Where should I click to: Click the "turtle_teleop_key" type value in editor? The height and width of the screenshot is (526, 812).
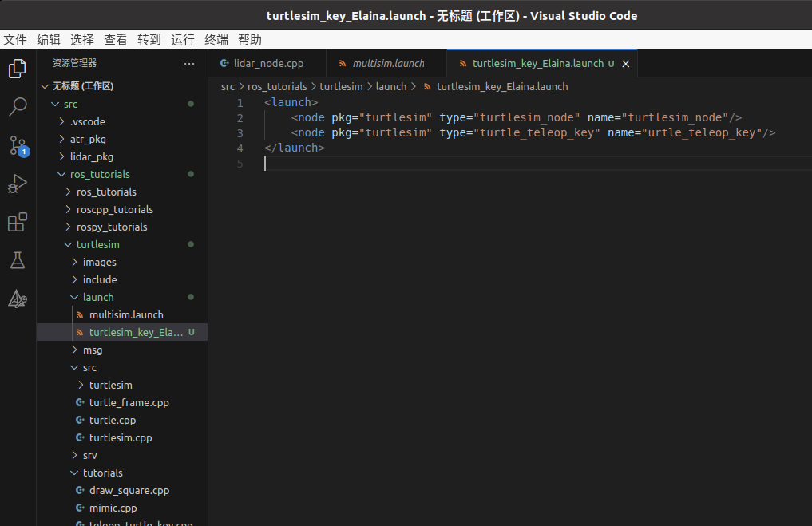[x=537, y=133]
